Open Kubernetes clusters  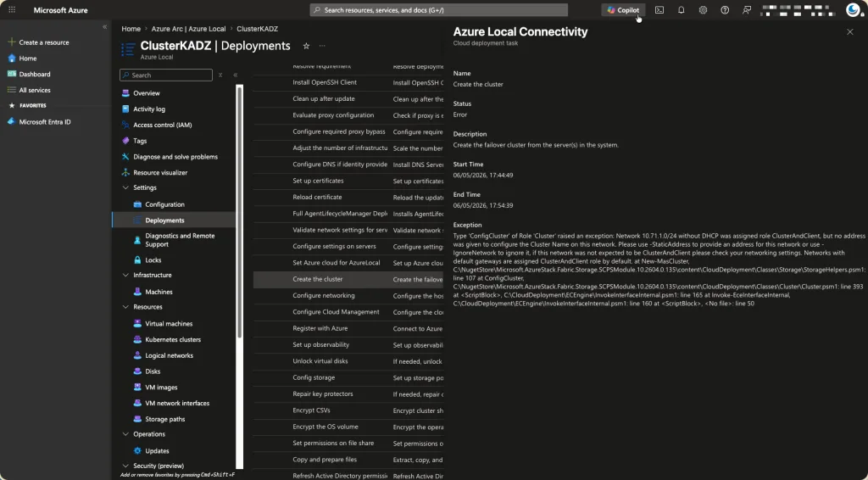[x=173, y=339]
